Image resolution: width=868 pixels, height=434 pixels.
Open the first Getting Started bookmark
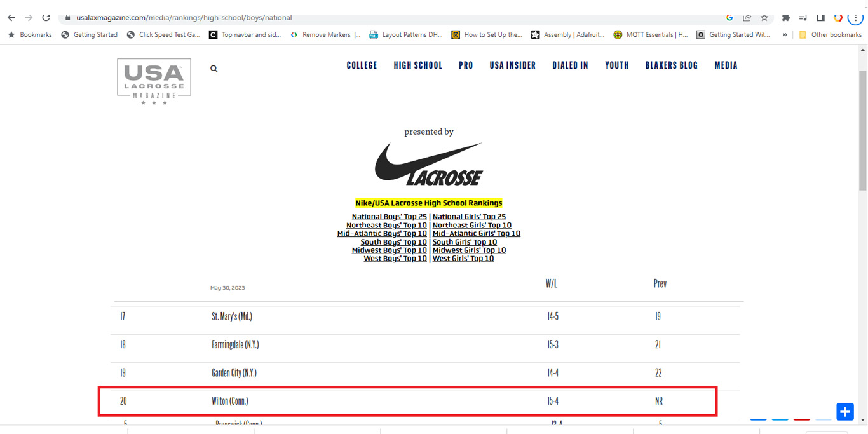(90, 35)
